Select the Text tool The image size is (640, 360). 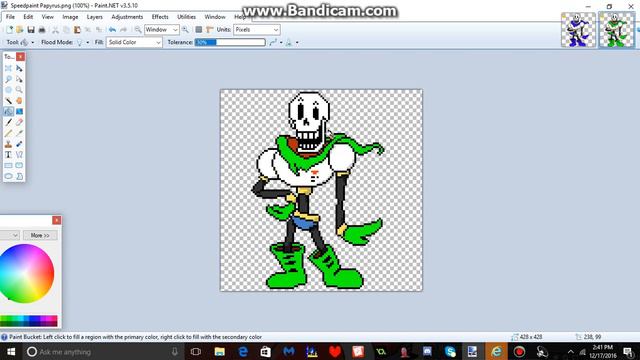tap(8, 154)
